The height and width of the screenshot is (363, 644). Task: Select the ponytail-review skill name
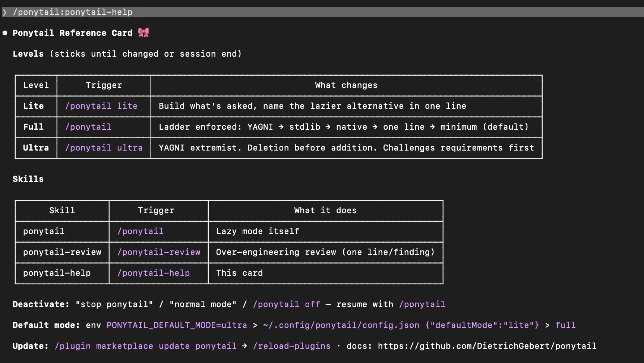click(62, 252)
